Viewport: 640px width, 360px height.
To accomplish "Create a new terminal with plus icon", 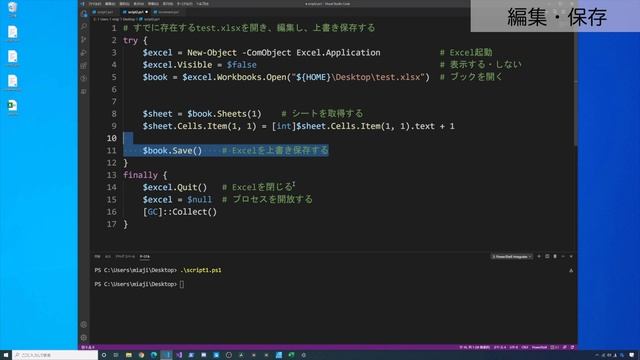I will coord(539,256).
